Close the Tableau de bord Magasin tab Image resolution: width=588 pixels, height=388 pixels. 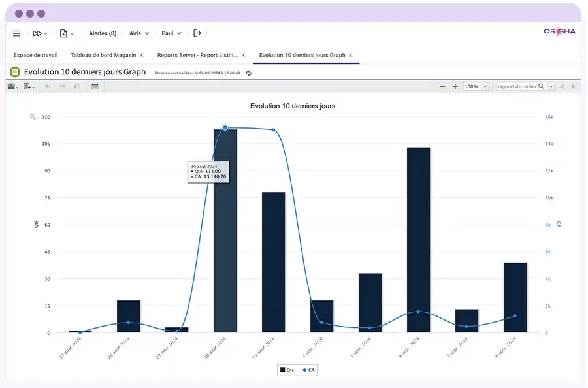pos(141,55)
